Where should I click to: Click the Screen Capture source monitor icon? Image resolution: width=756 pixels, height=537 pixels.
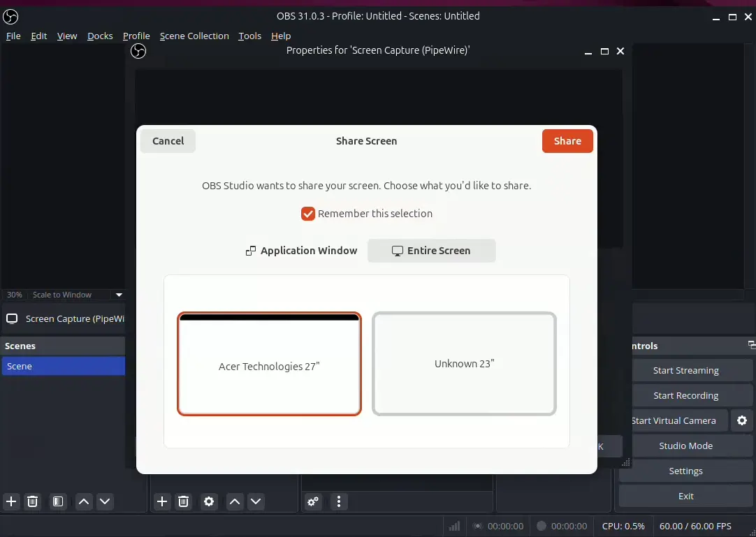click(12, 318)
